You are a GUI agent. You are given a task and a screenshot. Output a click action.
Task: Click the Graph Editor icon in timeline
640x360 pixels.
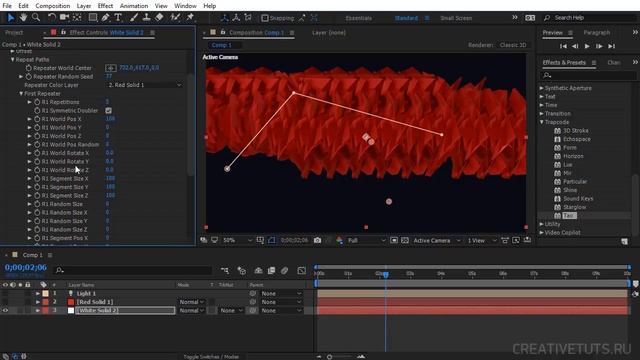coord(302,270)
